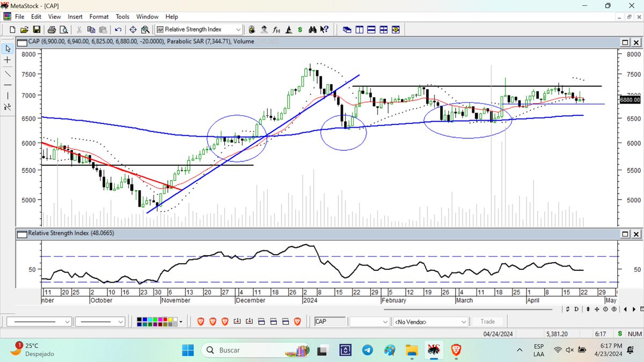Click the Copy icon in toolbar

tap(91, 29)
